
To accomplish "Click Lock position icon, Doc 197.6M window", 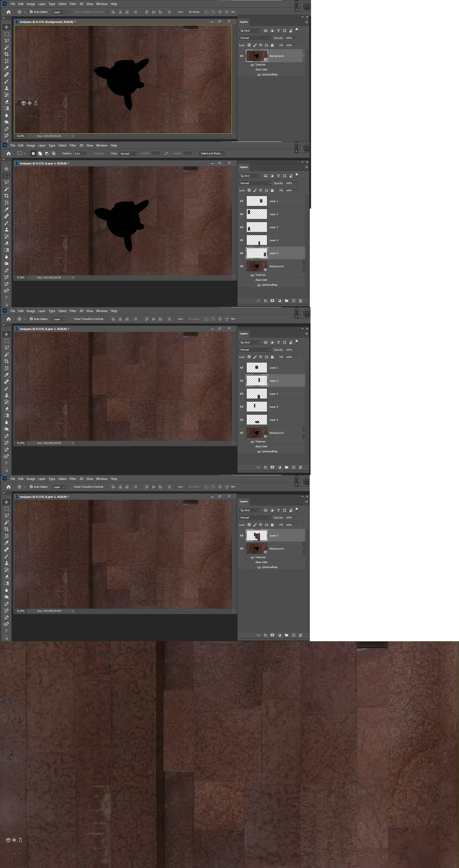I will pyautogui.click(x=260, y=525).
